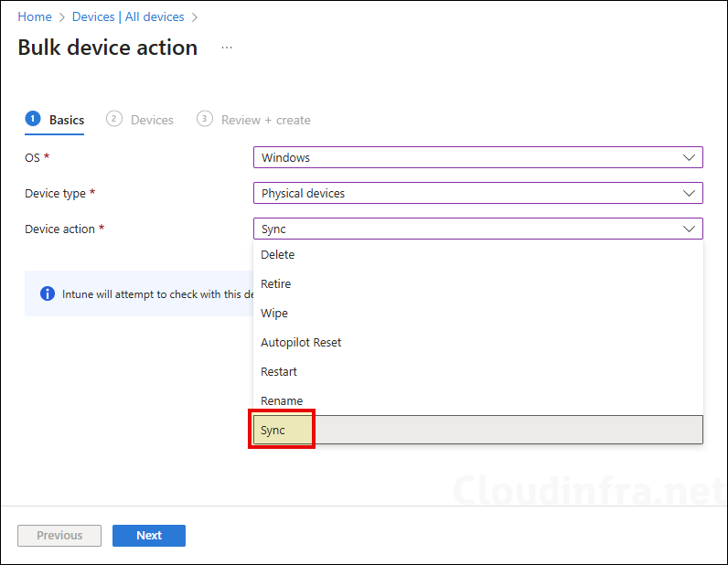The image size is (728, 565).
Task: Choose the Autopilot Reset option
Action: pyautogui.click(x=301, y=343)
